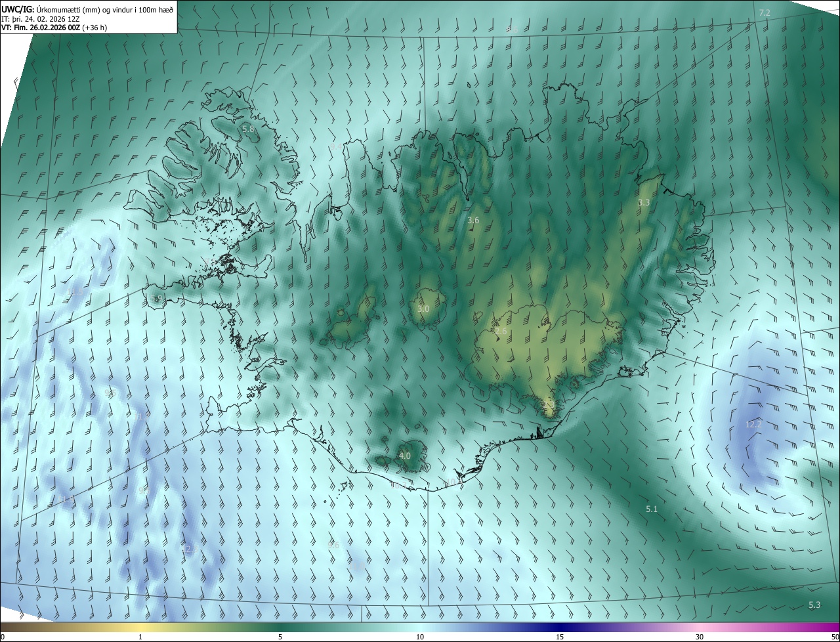The height and width of the screenshot is (642, 840).
Task: Click the brown end of the color bar
Action: tap(8, 627)
